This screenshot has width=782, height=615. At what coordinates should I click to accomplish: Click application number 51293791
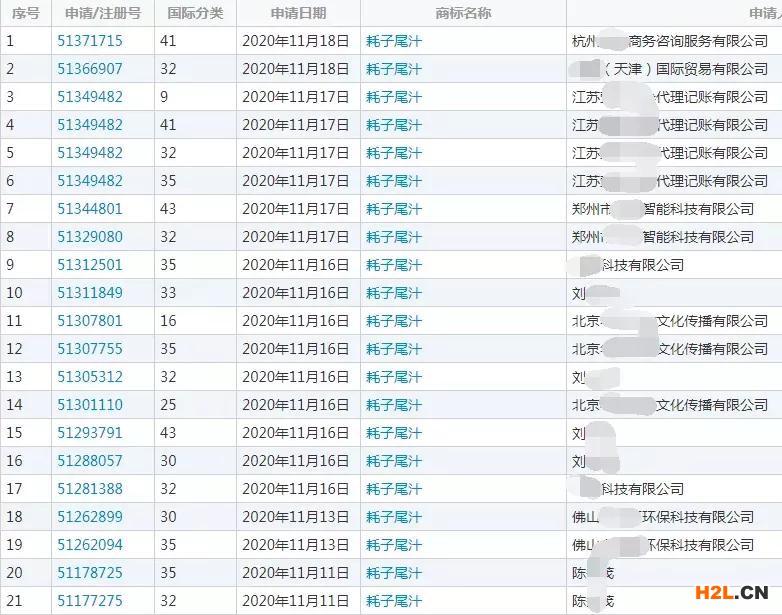tap(90, 433)
